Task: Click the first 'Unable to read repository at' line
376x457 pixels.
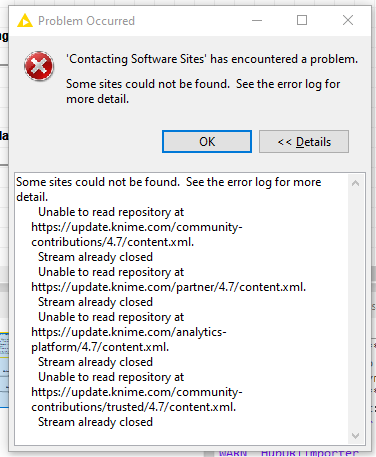Action: 111,212
